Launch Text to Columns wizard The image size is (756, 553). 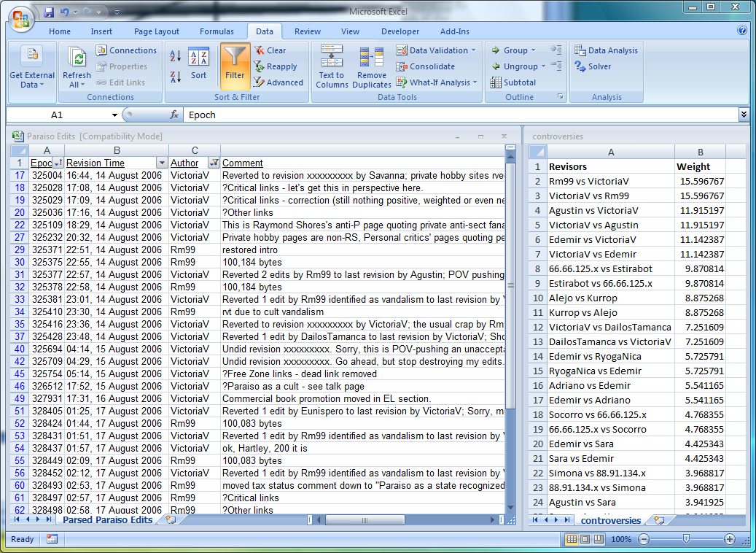332,66
